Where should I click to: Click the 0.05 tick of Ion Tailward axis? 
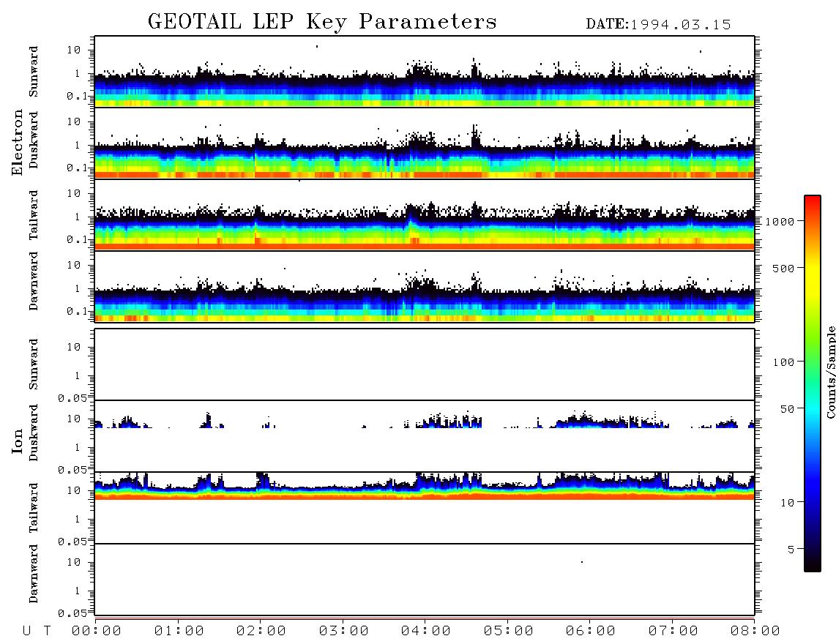(x=72, y=542)
